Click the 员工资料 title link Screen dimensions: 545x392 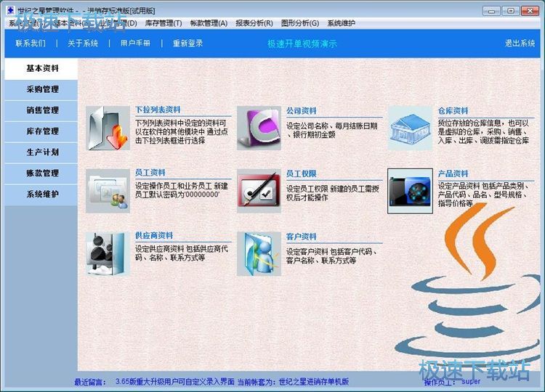click(x=150, y=173)
